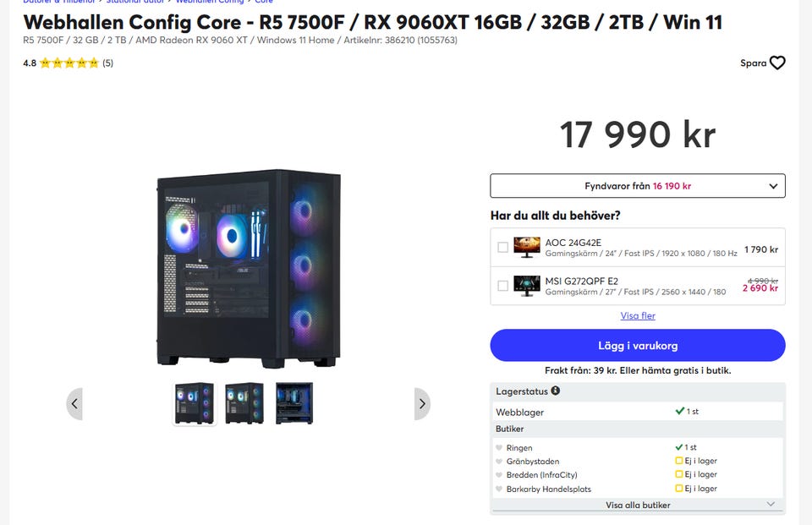The width and height of the screenshot is (812, 525).
Task: Go to previous product image arrow
Action: click(x=74, y=403)
